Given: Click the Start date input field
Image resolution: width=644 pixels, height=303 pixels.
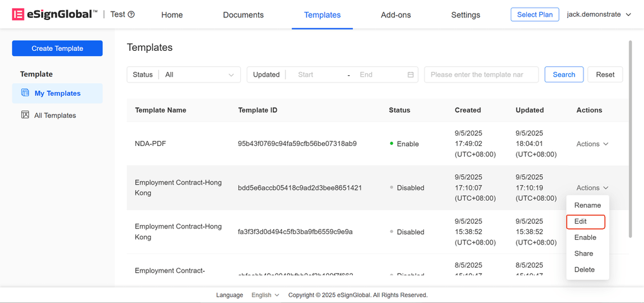Looking at the screenshot, I should (x=316, y=75).
